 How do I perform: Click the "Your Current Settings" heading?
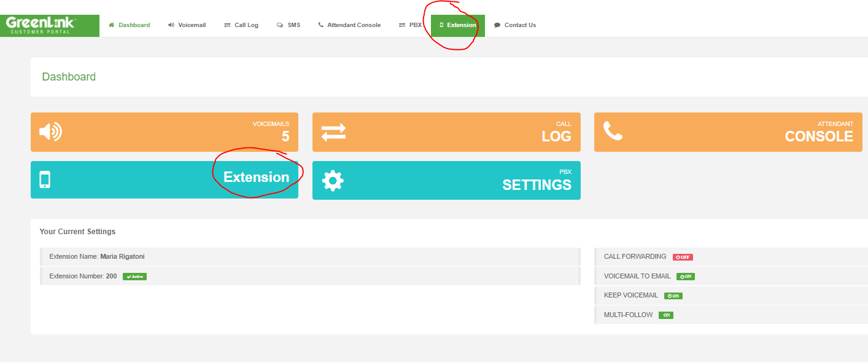click(77, 232)
